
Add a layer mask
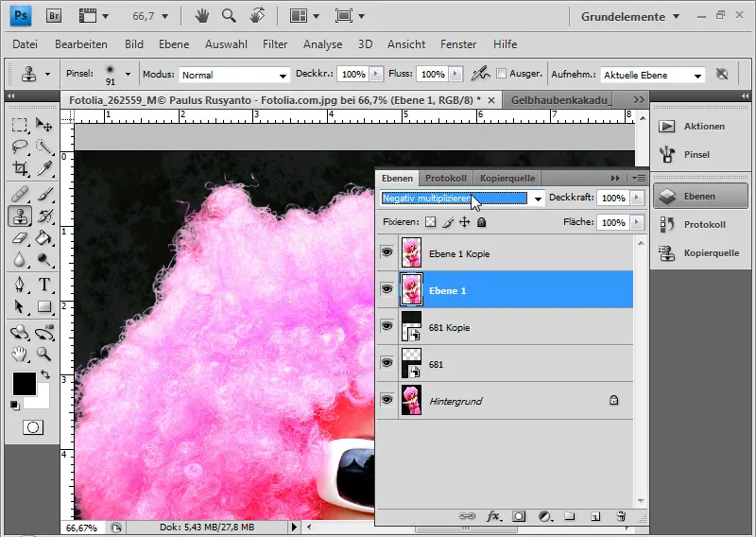[x=519, y=516]
